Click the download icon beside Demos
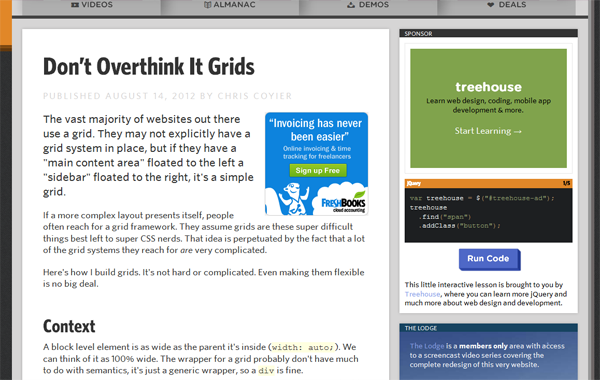This screenshot has width=600, height=380. click(351, 5)
